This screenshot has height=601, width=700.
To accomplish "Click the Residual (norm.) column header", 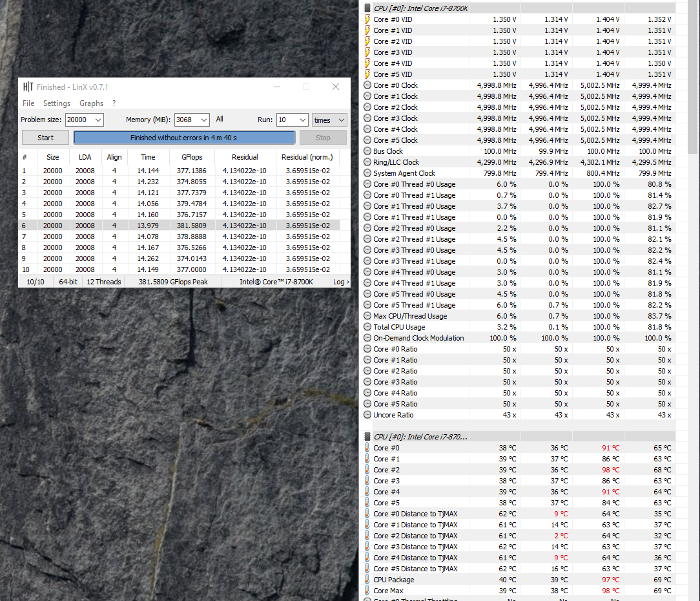I will tap(307, 157).
